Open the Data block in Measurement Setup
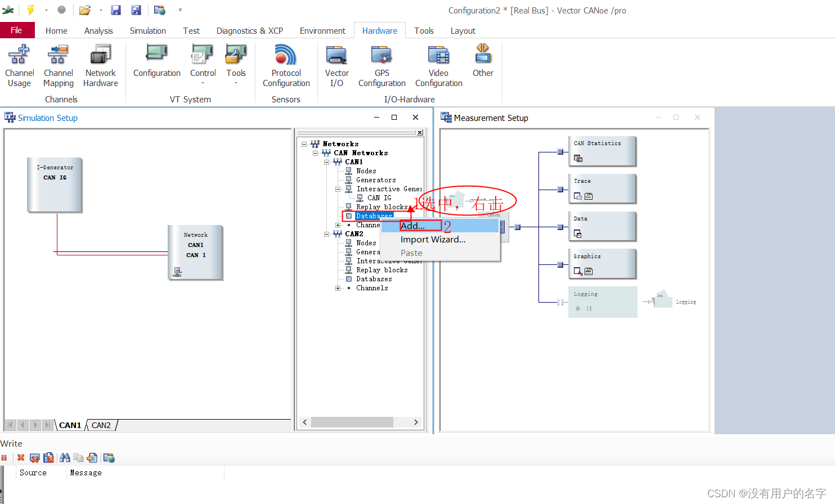The width and height of the screenshot is (835, 504). 602,227
